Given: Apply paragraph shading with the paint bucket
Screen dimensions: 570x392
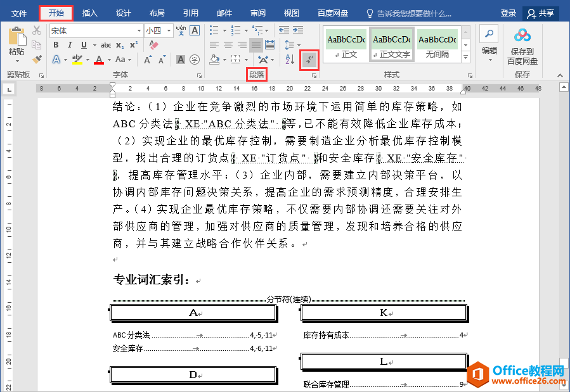Looking at the screenshot, I should pyautogui.click(x=214, y=59).
